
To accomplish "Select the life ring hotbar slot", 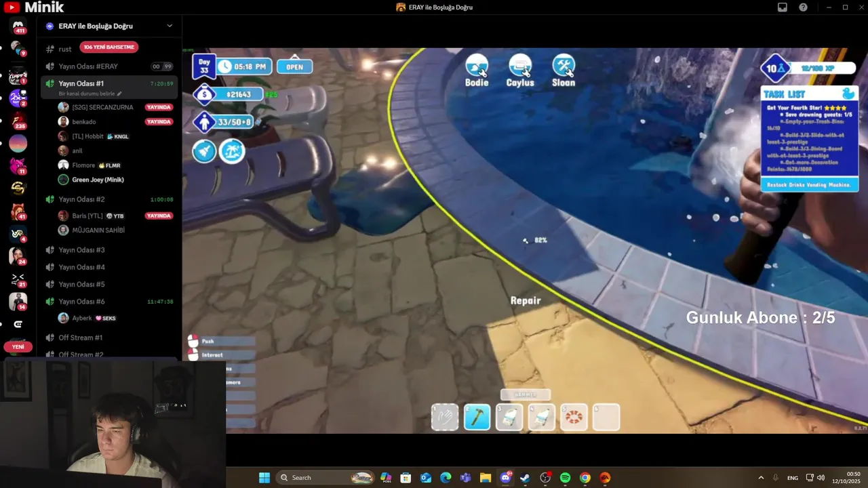I will pos(574,418).
